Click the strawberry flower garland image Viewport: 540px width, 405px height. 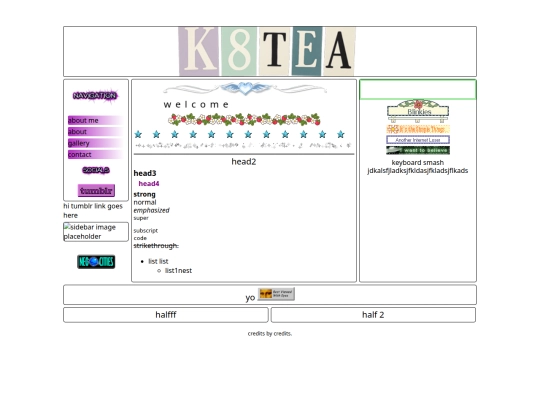click(244, 120)
